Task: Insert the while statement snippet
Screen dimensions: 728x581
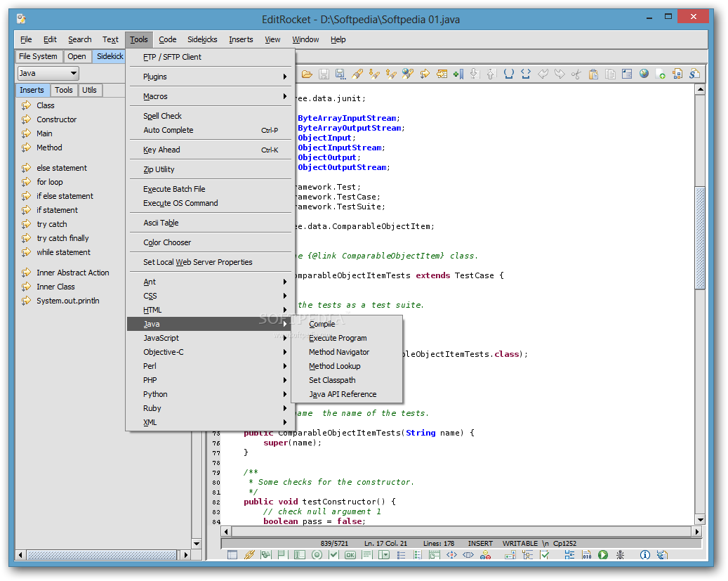Action: click(x=64, y=252)
